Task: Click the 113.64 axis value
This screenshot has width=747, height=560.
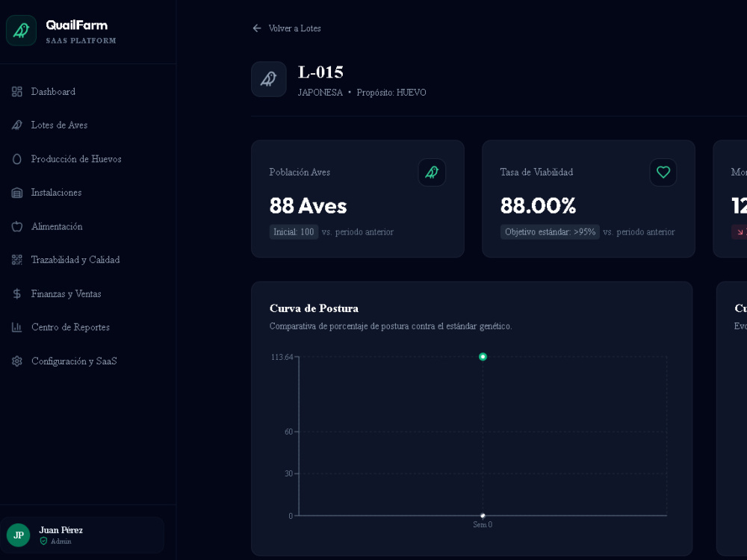Action: [282, 357]
